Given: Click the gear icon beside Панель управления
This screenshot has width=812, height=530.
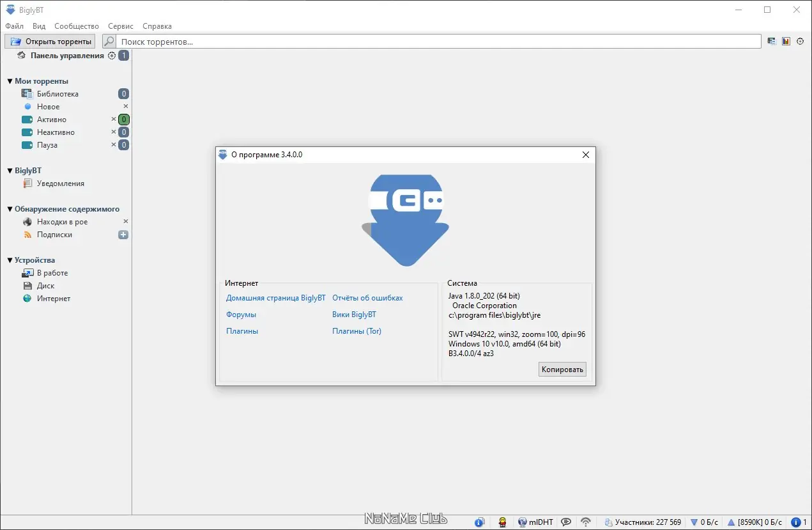Looking at the screenshot, I should pos(112,56).
